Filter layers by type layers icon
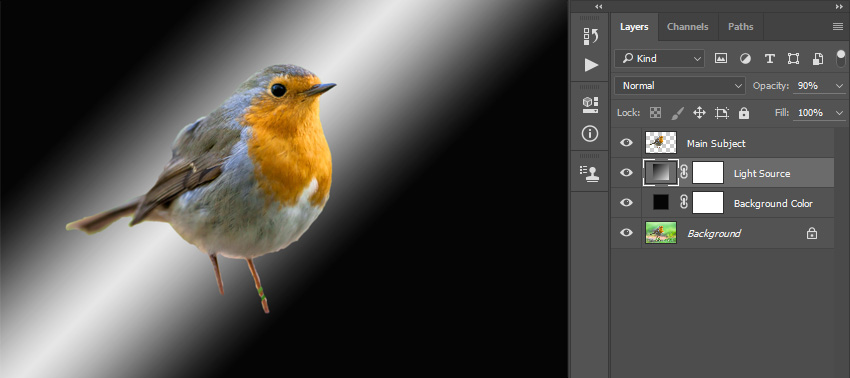Viewport: 850px width, 378px height. tap(769, 59)
